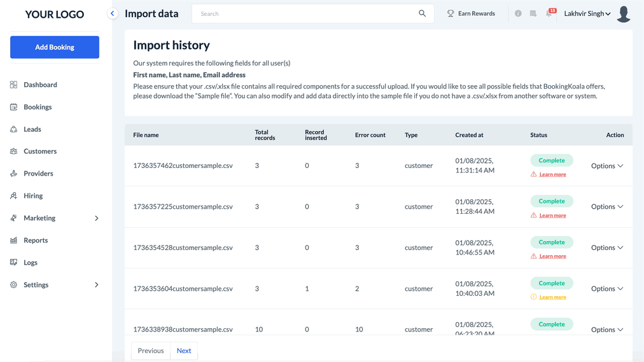Click the Reports chart icon in sidebar

tap(14, 240)
